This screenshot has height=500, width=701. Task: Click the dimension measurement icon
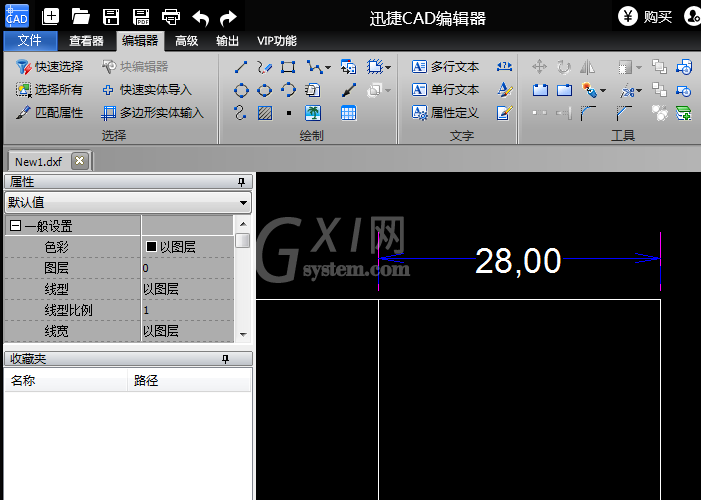click(504, 67)
